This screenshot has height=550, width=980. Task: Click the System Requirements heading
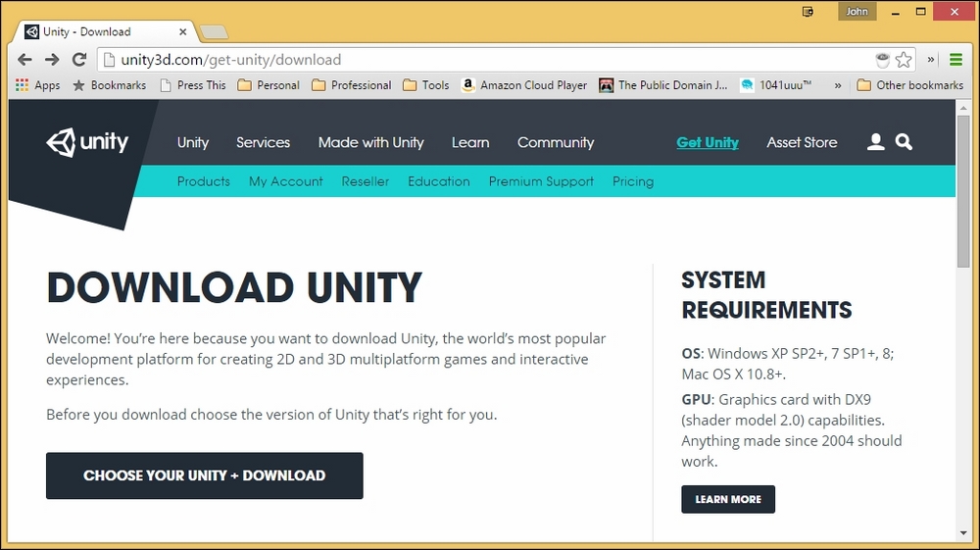pyautogui.click(x=767, y=295)
